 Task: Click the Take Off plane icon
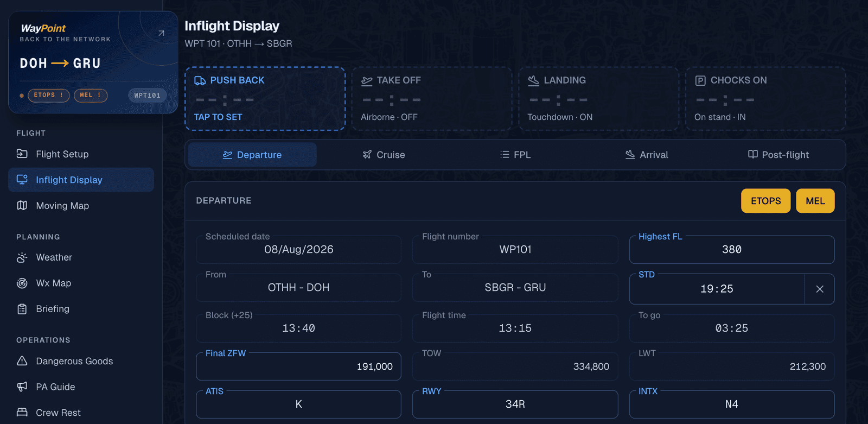click(x=367, y=80)
